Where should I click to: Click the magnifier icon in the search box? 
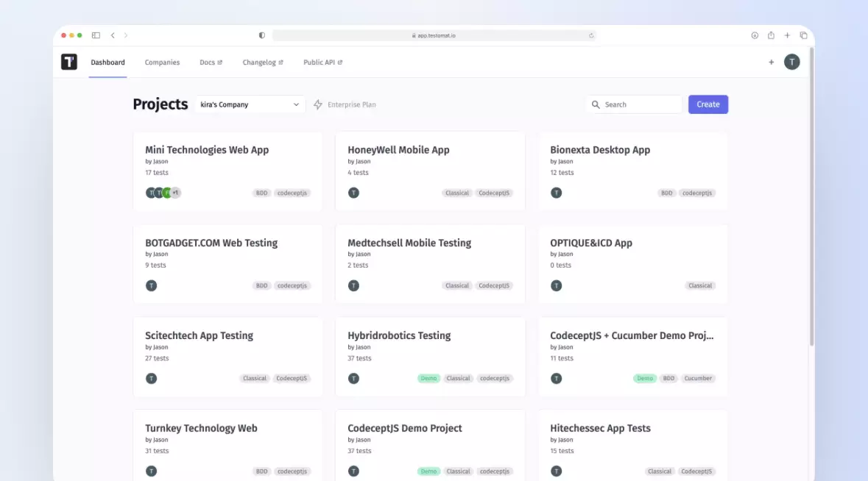pos(596,104)
